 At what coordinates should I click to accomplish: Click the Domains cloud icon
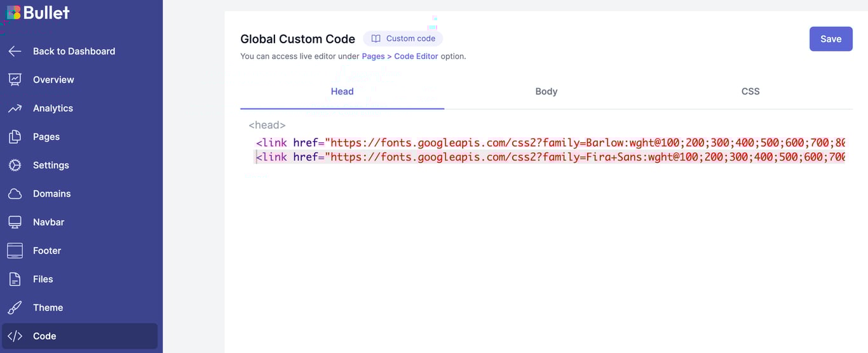pyautogui.click(x=15, y=194)
